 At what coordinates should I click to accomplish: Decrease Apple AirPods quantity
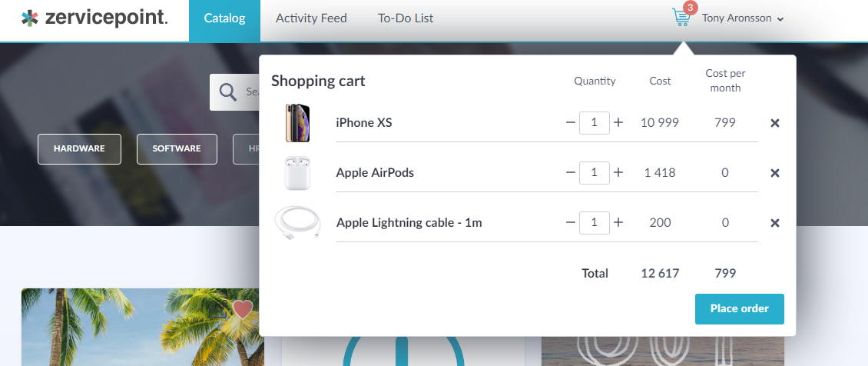570,172
